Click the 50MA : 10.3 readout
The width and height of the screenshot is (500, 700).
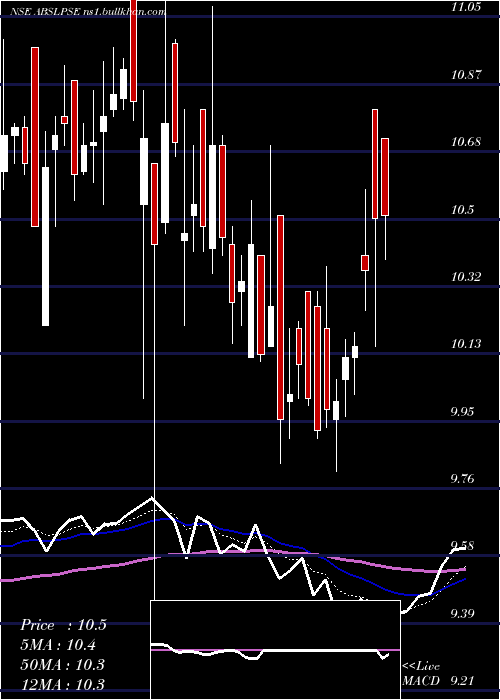[x=62, y=664]
